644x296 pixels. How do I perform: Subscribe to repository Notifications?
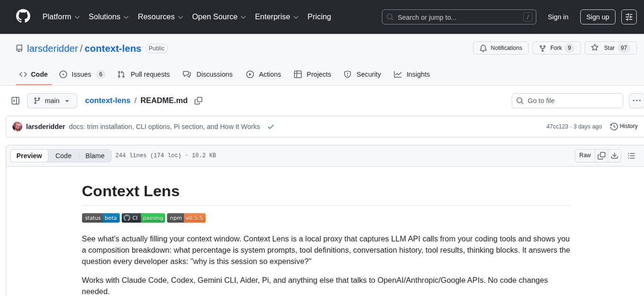click(501, 48)
